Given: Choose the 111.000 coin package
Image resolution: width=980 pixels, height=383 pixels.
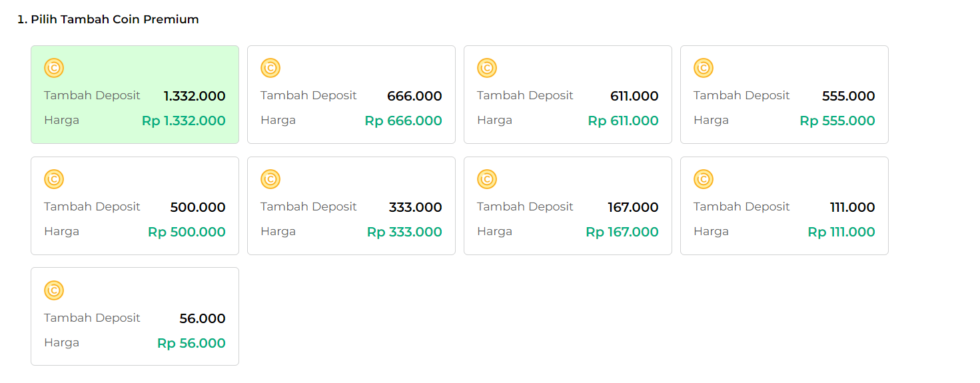Looking at the screenshot, I should [x=784, y=206].
